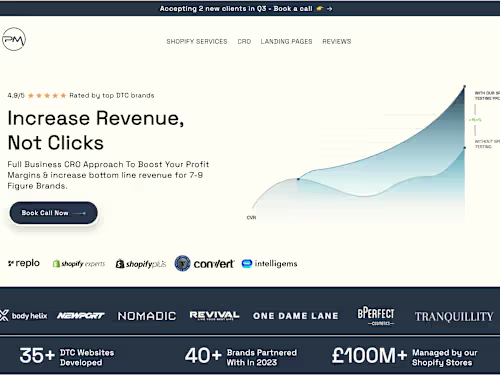Screen dimensions: 500x375
Task: Go to Landing Pages section
Action: click(x=286, y=42)
